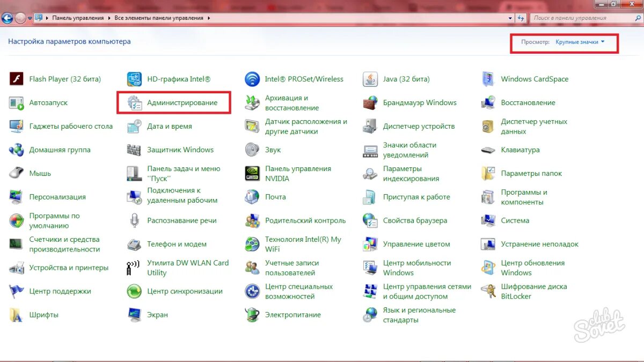Open the Звук speaker icon
Screen dimensions: 644x362
click(252, 150)
